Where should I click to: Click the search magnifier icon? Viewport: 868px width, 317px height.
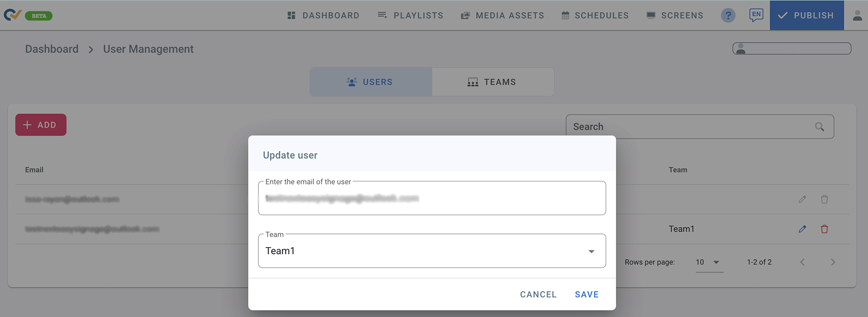(819, 127)
